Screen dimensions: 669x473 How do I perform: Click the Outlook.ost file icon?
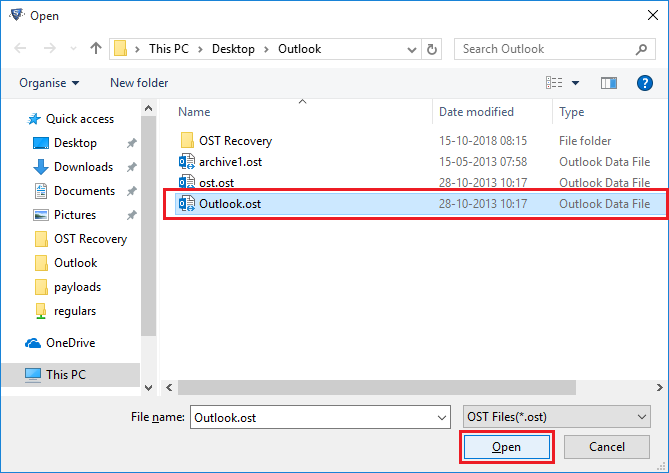click(186, 203)
